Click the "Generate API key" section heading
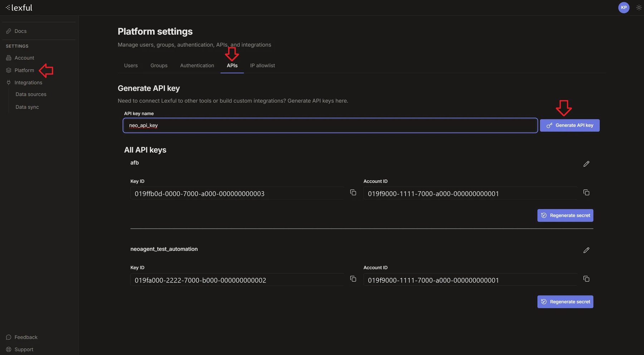Image resolution: width=644 pixels, height=355 pixels. 149,88
